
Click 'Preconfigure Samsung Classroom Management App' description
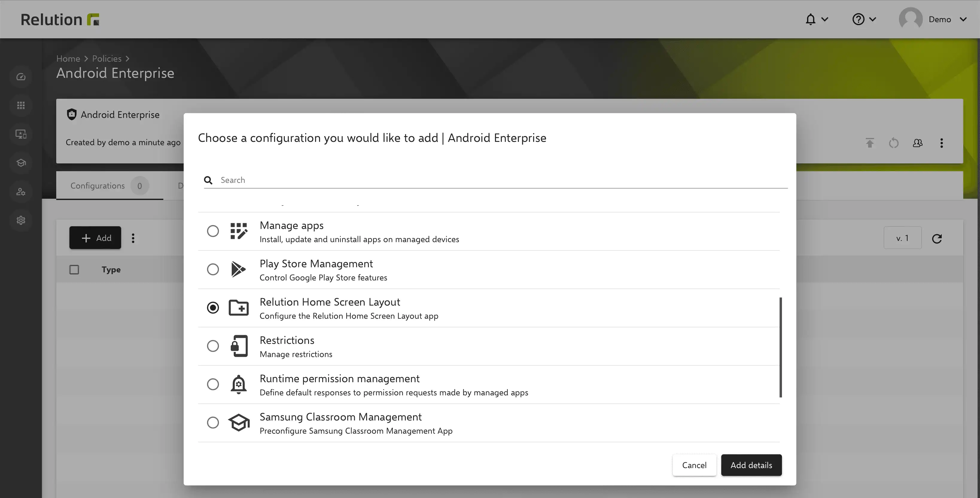coord(356,431)
